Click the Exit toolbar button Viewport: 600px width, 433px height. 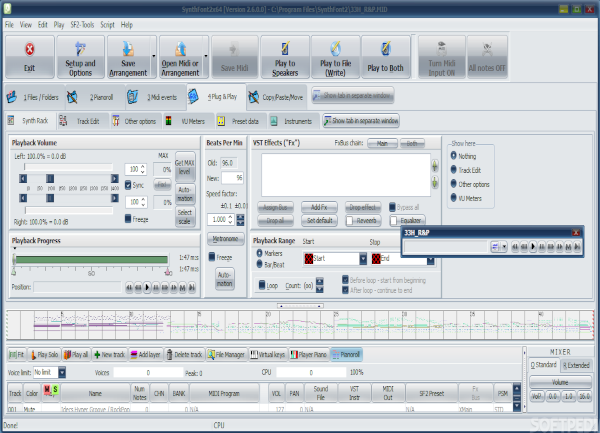(29, 57)
